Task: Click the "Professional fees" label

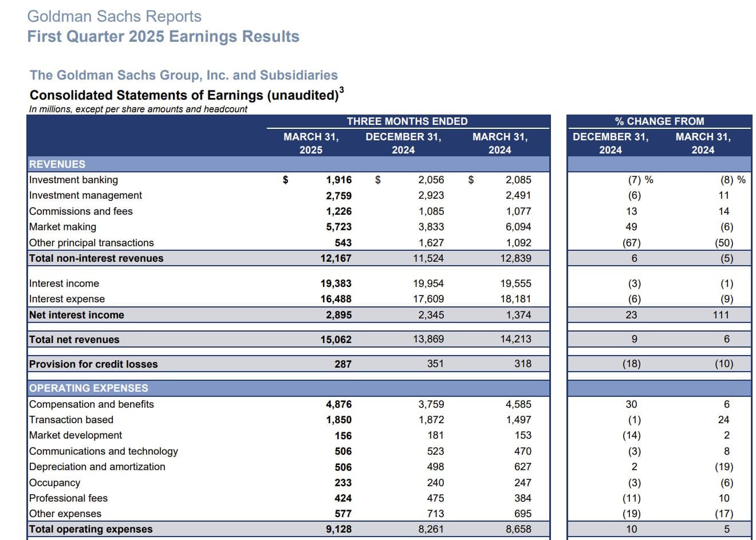Action: point(69,498)
